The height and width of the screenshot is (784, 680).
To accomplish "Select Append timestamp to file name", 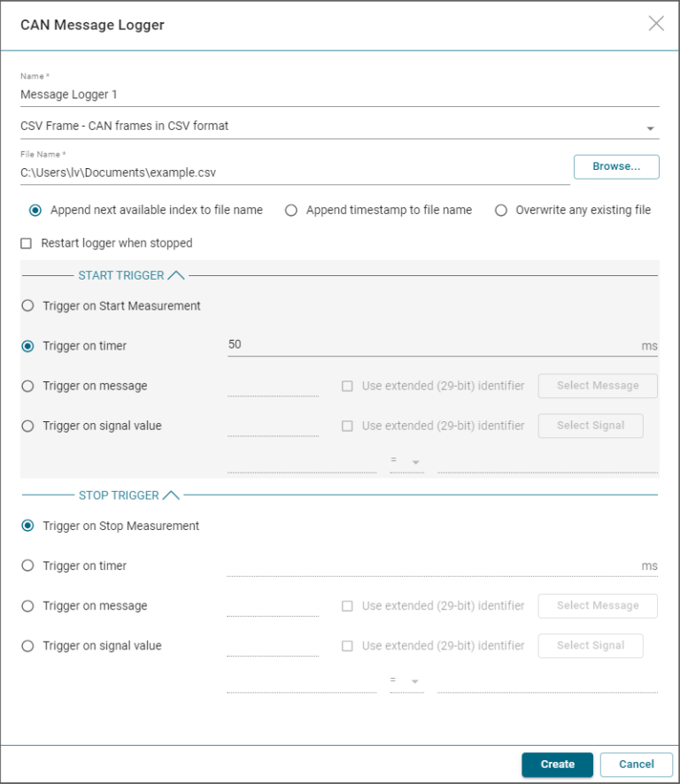I will [291, 211].
